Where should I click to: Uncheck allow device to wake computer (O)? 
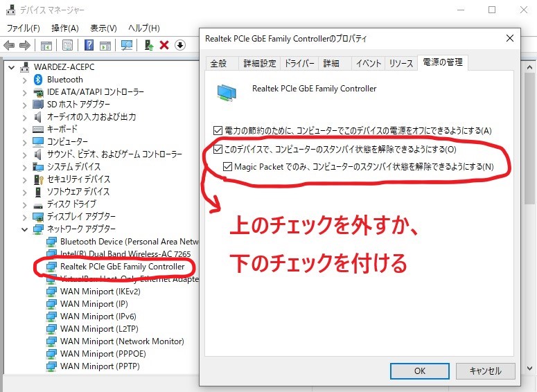pos(219,149)
